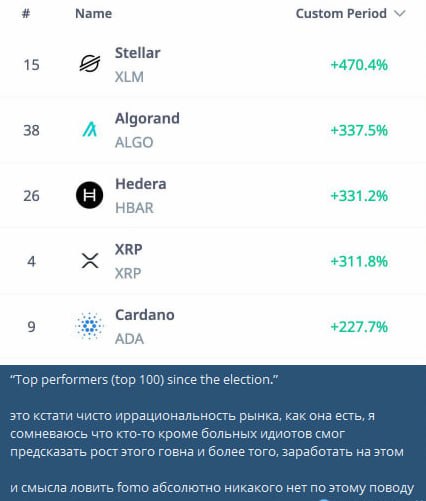426x501 pixels.
Task: Sort by the Name column header
Action: tap(94, 14)
